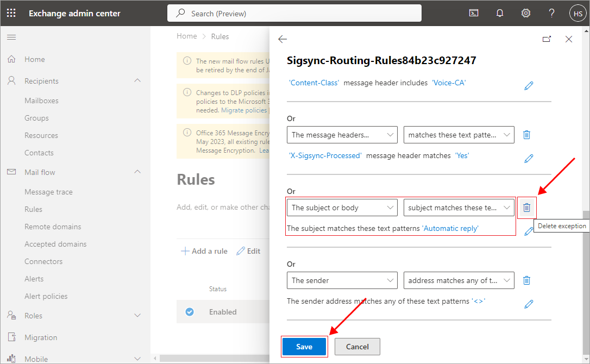This screenshot has width=590, height=364.
Task: Go to Accepted domains page
Action: (x=55, y=244)
